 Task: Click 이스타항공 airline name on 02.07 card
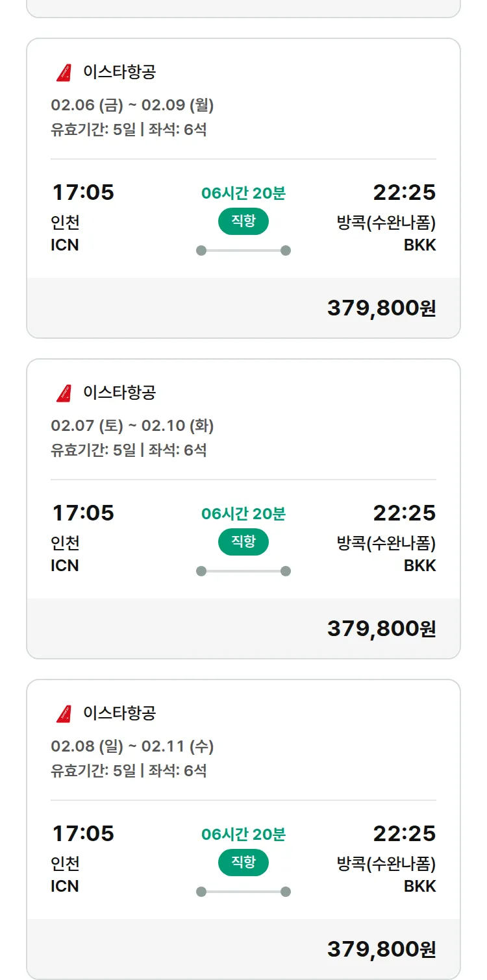tap(119, 393)
